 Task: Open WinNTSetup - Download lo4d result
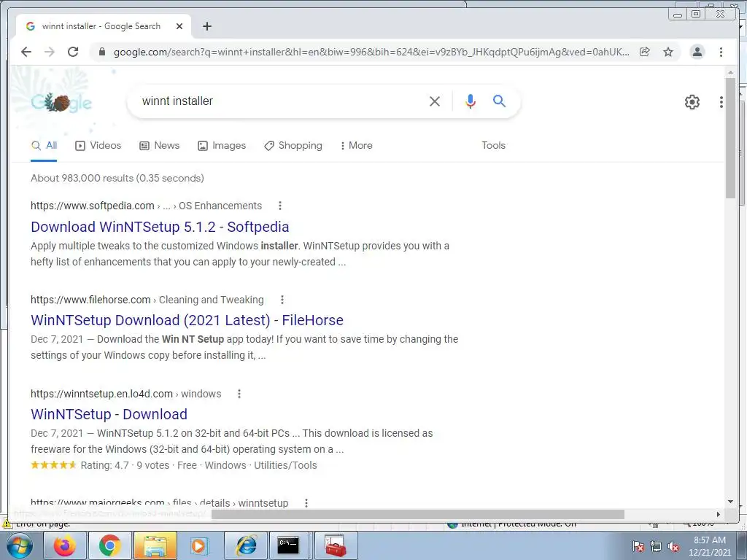click(109, 414)
